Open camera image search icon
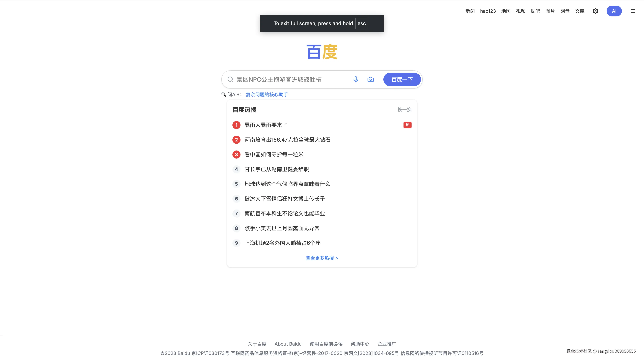The height and width of the screenshot is (362, 644). (x=370, y=79)
